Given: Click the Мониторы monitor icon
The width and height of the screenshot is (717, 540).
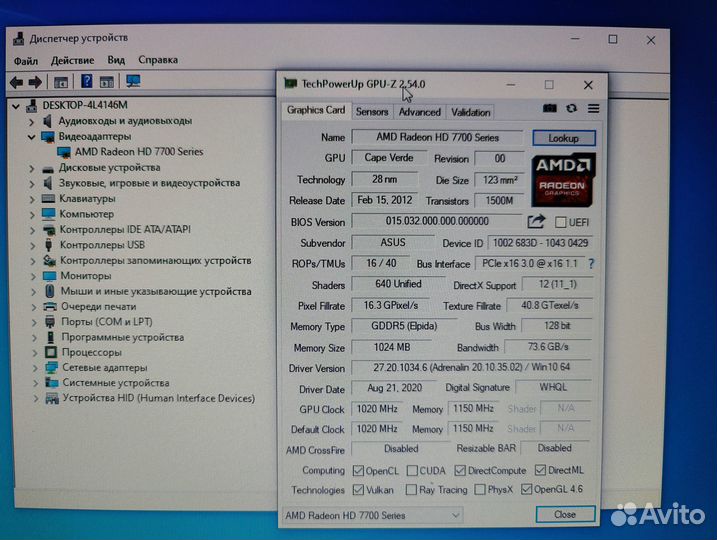Looking at the screenshot, I should pyautogui.click(x=49, y=276).
